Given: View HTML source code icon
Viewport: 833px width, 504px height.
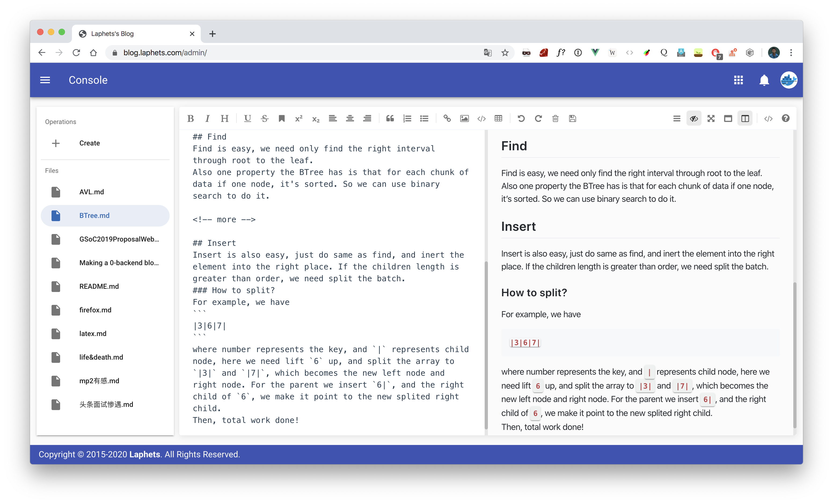Looking at the screenshot, I should tap(768, 118).
